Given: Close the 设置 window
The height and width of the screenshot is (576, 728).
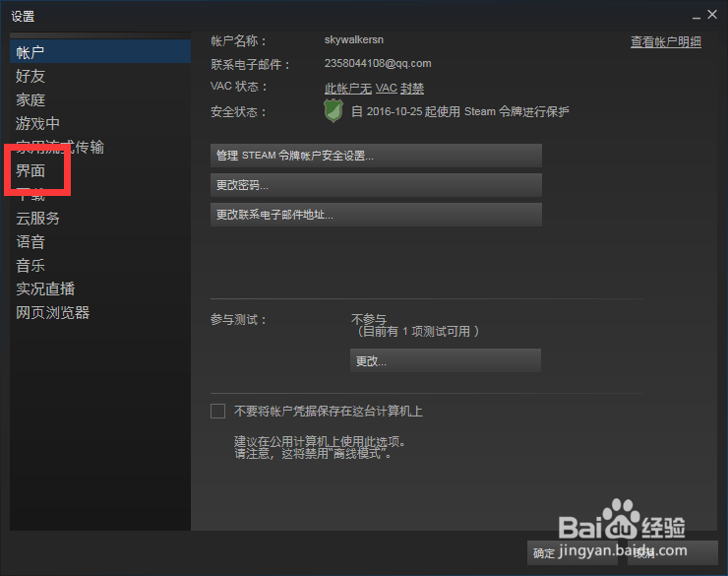Looking at the screenshot, I should [x=712, y=15].
